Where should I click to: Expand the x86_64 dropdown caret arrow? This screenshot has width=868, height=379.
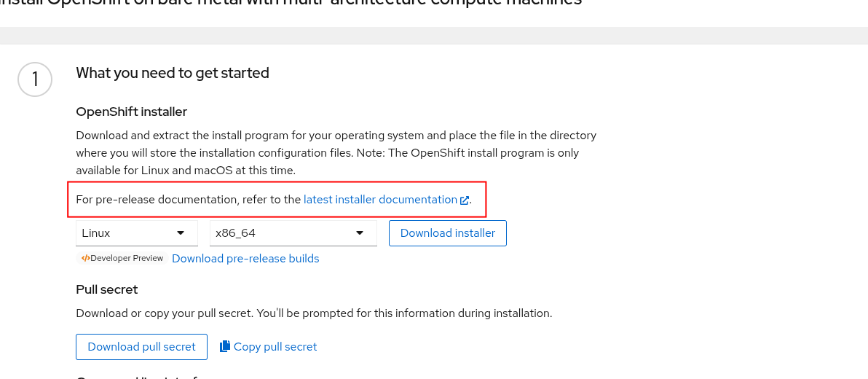[359, 233]
